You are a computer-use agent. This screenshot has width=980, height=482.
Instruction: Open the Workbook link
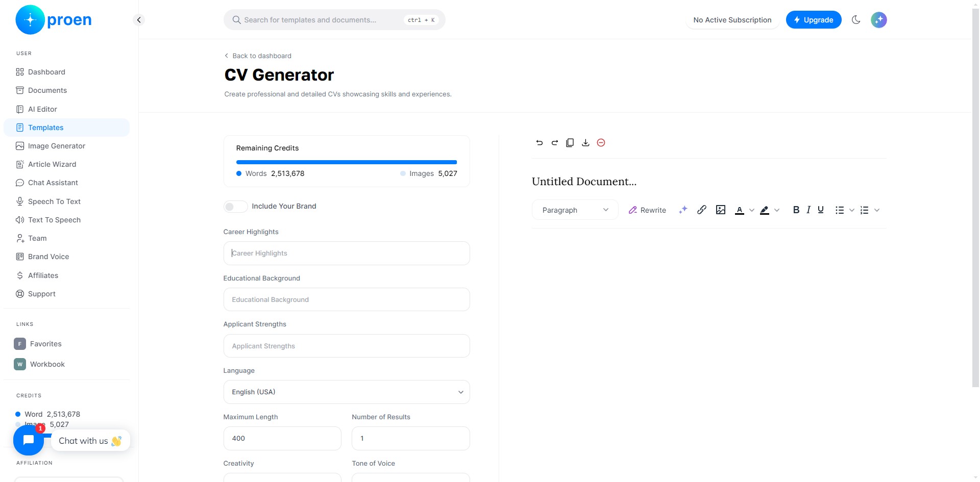(40, 364)
